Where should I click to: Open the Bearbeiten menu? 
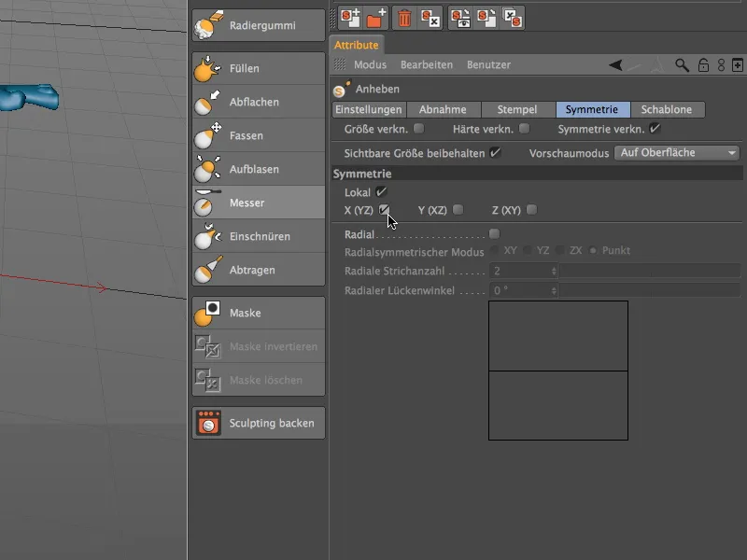(x=427, y=64)
